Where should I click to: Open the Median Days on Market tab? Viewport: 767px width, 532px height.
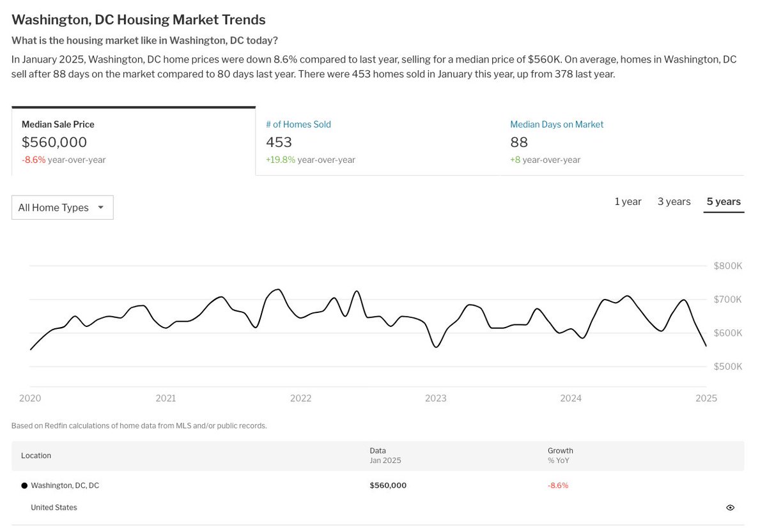[621, 141]
